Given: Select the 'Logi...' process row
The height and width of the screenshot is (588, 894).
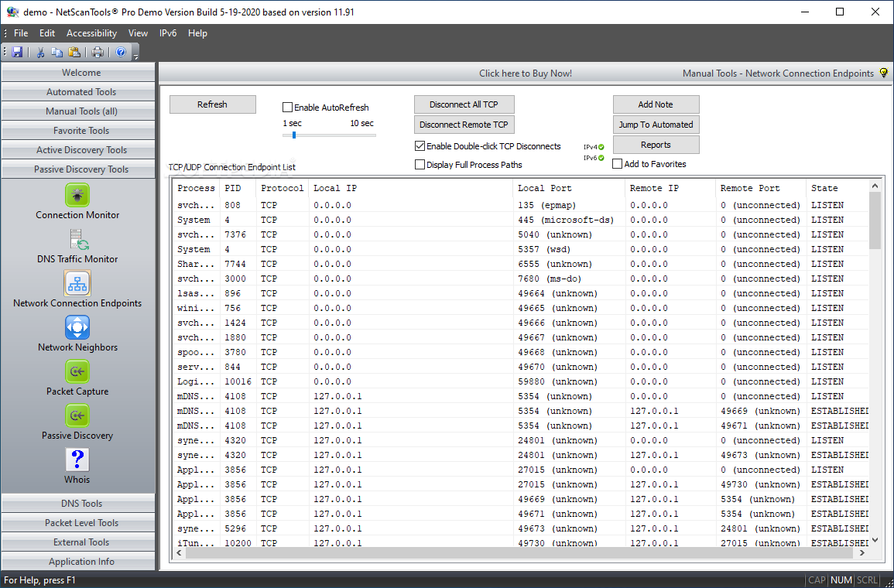Looking at the screenshot, I should tap(521, 381).
